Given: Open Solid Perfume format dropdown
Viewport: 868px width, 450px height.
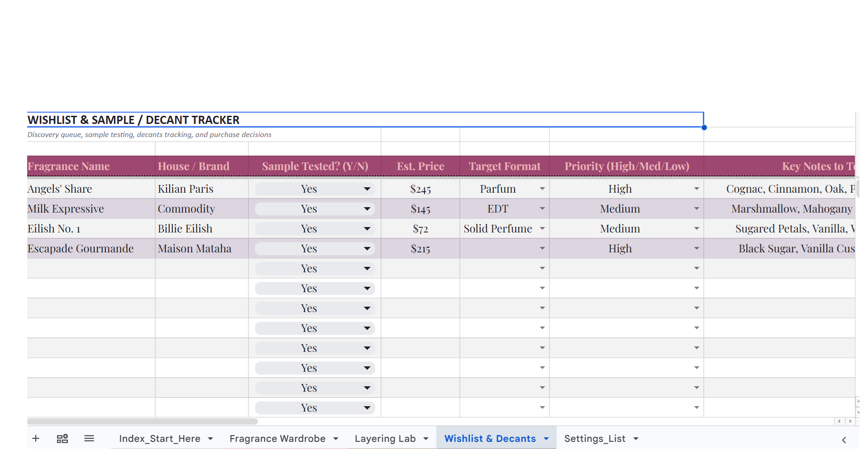Looking at the screenshot, I should pyautogui.click(x=542, y=228).
